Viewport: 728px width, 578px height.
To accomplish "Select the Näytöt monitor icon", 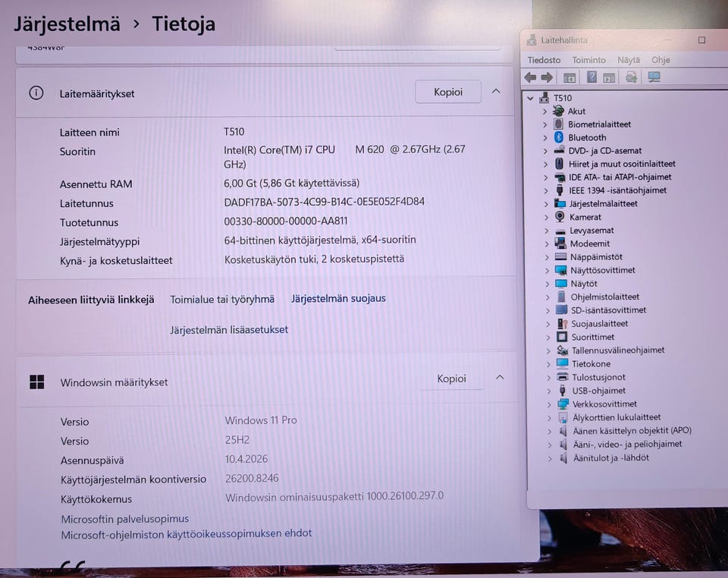I will (x=561, y=283).
